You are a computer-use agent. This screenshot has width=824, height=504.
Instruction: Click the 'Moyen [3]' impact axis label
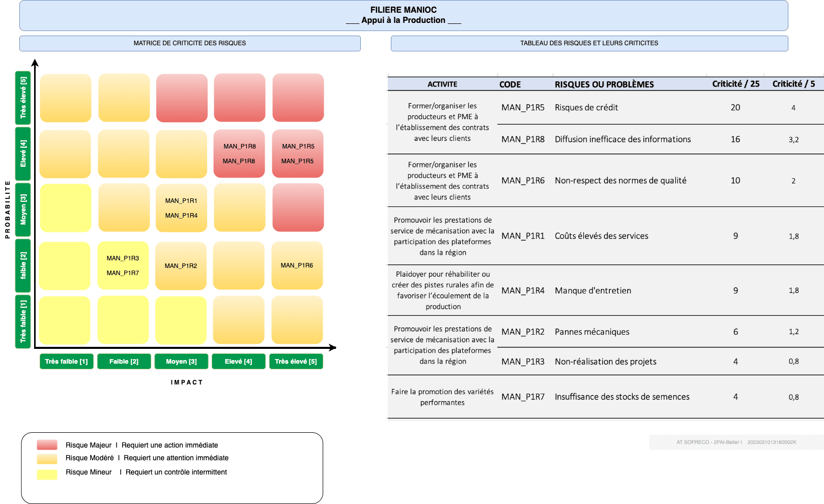181,362
